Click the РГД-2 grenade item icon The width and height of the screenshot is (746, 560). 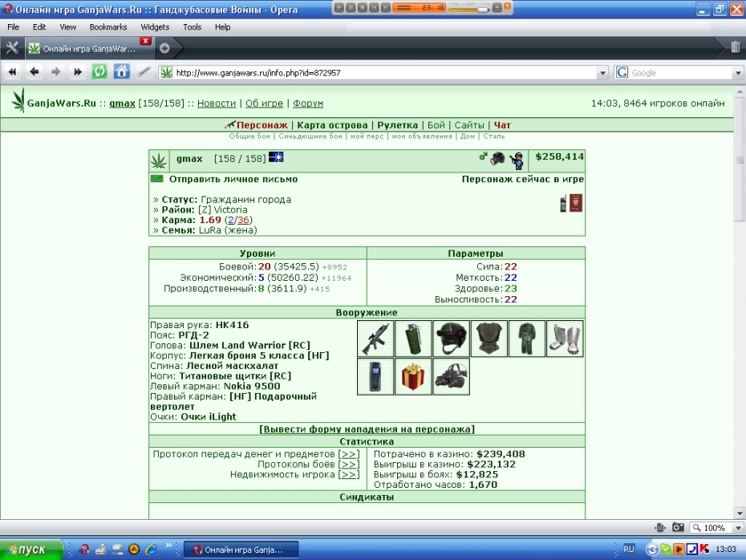click(x=413, y=339)
